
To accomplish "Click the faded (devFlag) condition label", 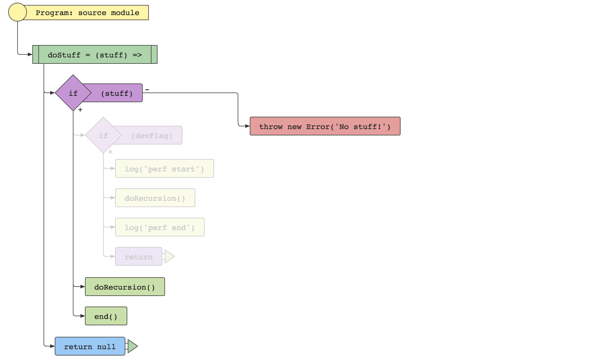I will [152, 135].
